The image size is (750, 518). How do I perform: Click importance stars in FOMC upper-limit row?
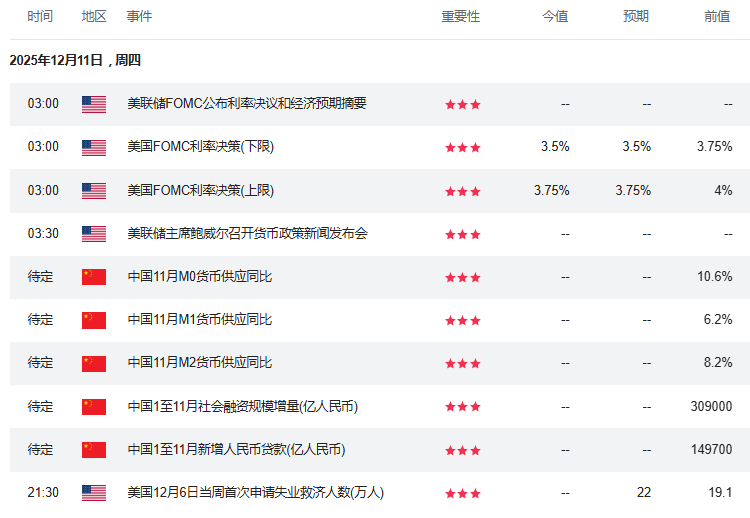pos(463,191)
